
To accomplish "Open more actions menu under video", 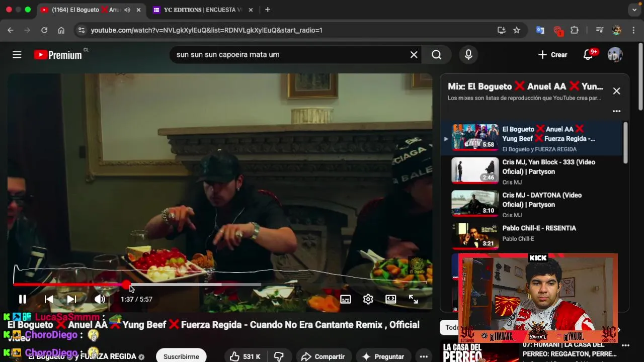I will coord(424,356).
